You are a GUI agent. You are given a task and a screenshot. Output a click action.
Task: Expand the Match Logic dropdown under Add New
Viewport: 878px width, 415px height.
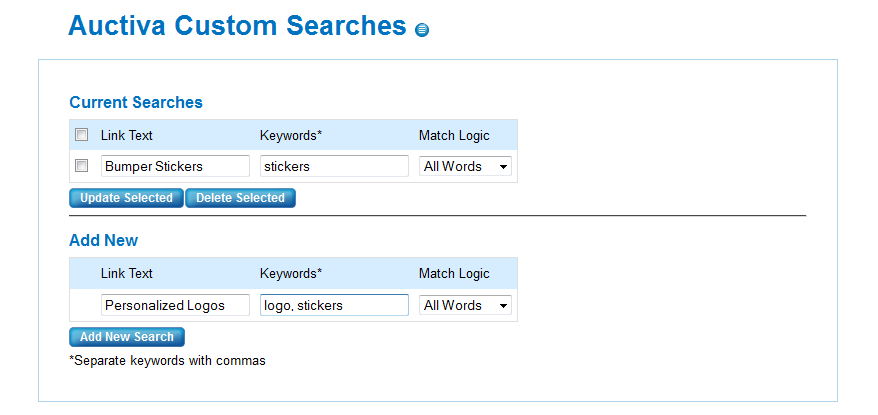465,305
